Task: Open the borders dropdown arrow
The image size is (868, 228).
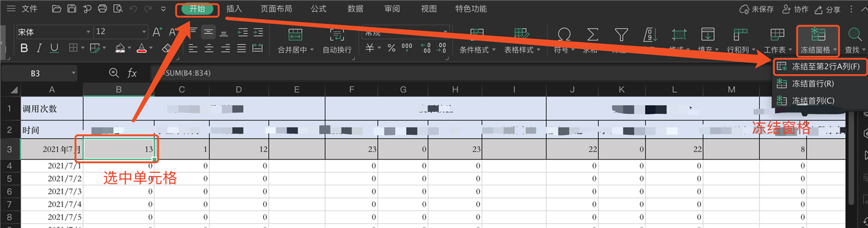Action: [x=83, y=48]
